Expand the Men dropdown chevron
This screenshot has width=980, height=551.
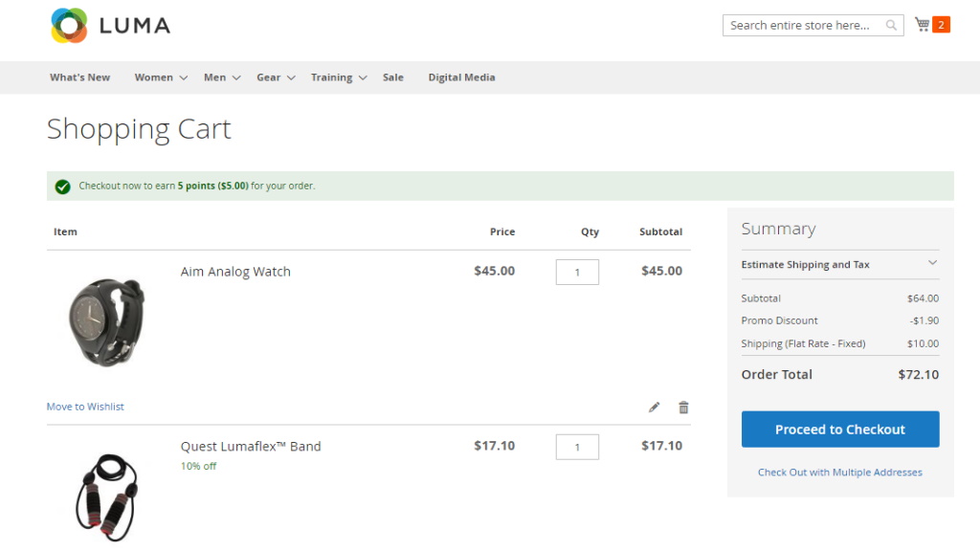pyautogui.click(x=236, y=78)
